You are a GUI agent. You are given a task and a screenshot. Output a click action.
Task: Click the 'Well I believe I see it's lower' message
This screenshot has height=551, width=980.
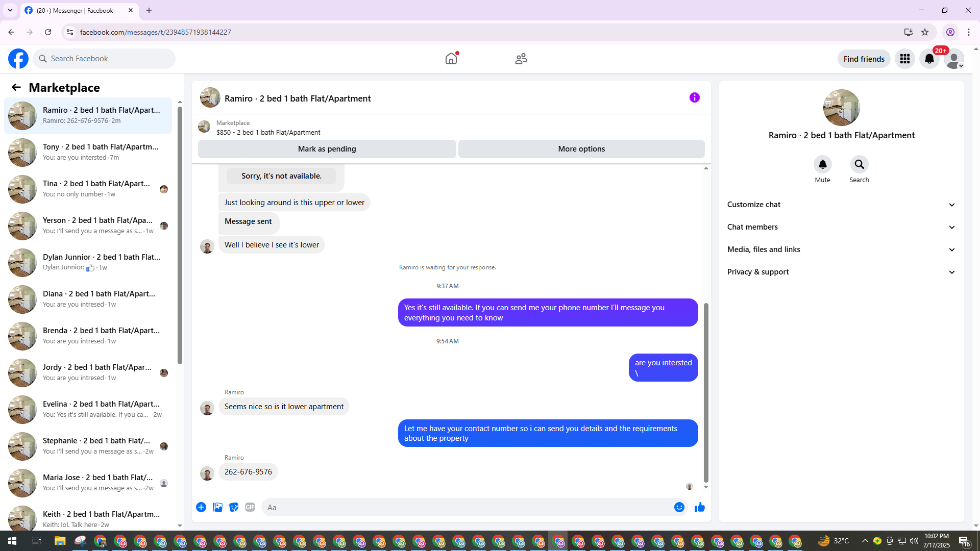point(272,245)
